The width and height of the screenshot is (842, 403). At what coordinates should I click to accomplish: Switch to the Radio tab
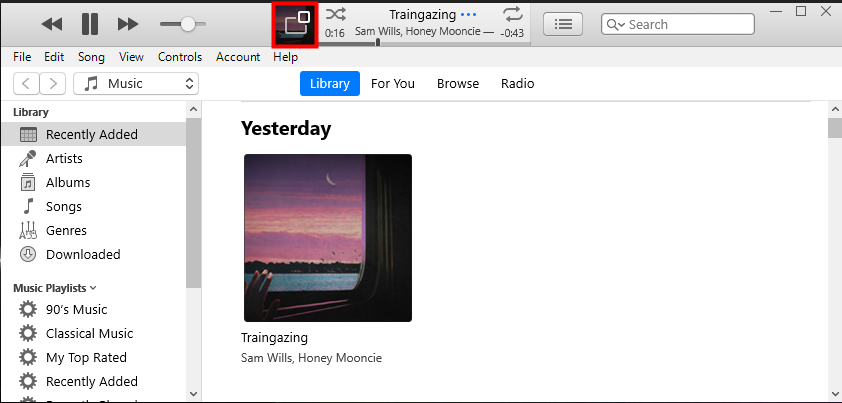point(518,84)
